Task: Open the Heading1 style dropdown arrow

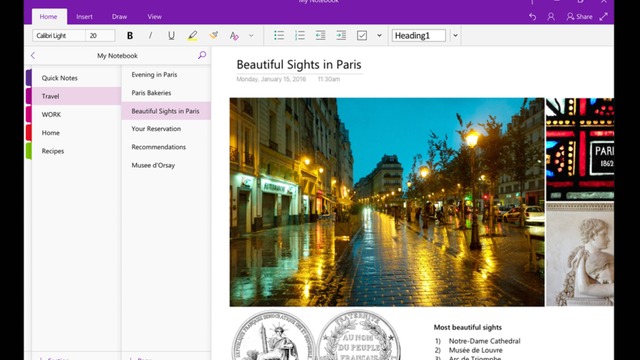Action: (x=455, y=36)
